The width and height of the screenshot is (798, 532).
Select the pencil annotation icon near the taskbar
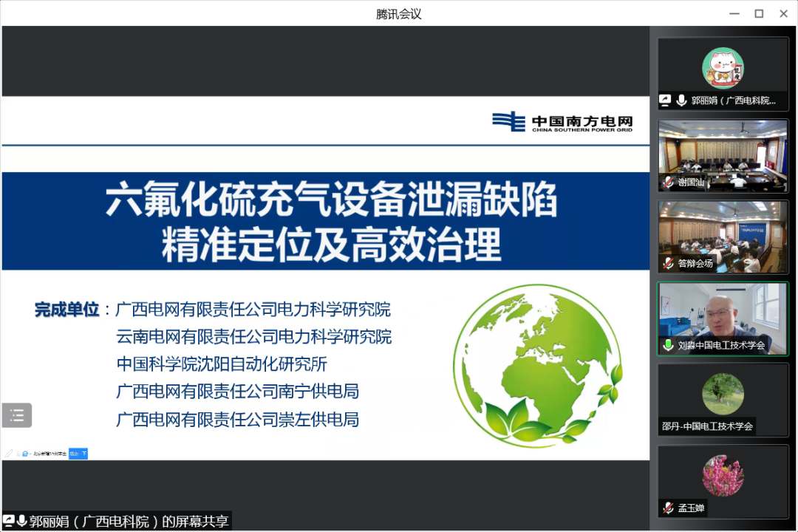point(9,454)
